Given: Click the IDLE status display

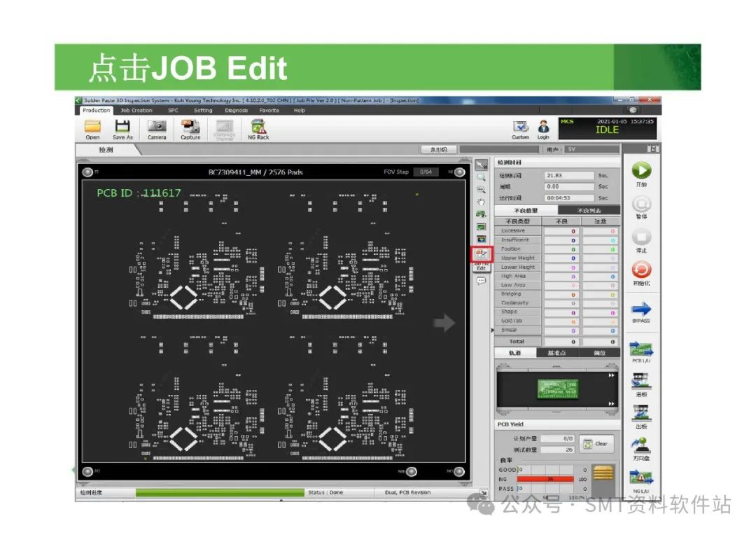Looking at the screenshot, I should click(x=607, y=130).
